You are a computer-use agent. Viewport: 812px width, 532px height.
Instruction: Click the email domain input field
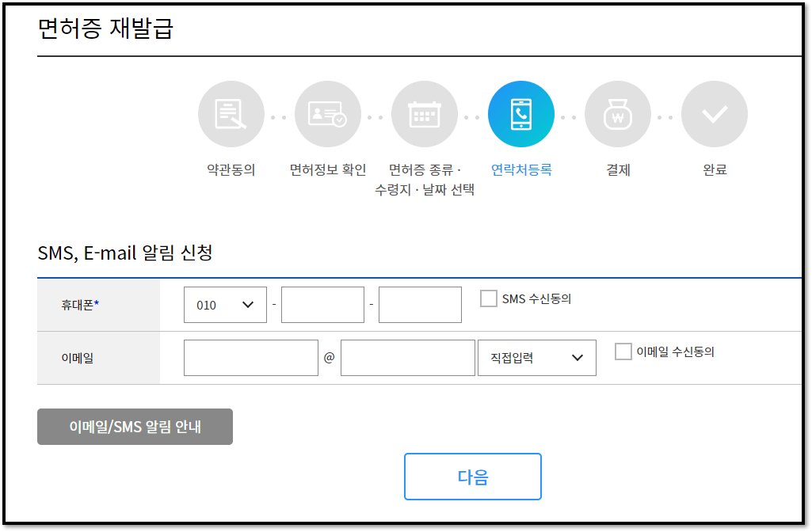(407, 357)
